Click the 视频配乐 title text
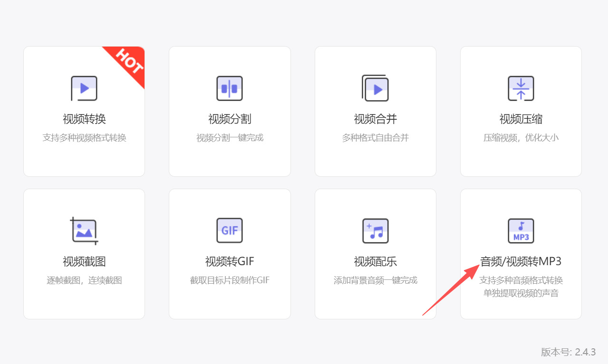 (x=375, y=261)
